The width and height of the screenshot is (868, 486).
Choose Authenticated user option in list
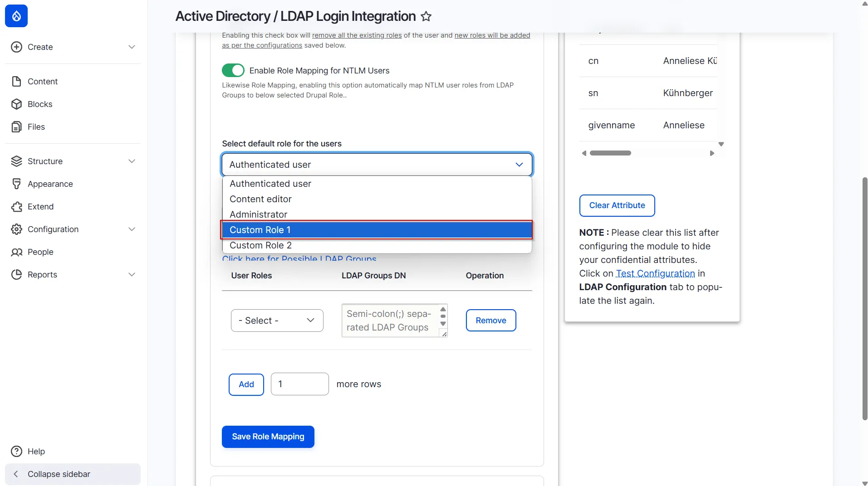[x=377, y=184]
